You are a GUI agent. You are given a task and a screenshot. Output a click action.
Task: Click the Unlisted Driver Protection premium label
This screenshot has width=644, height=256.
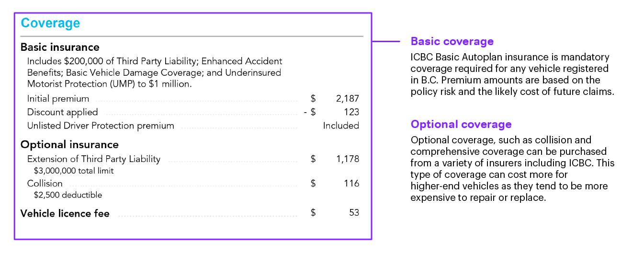coord(101,126)
